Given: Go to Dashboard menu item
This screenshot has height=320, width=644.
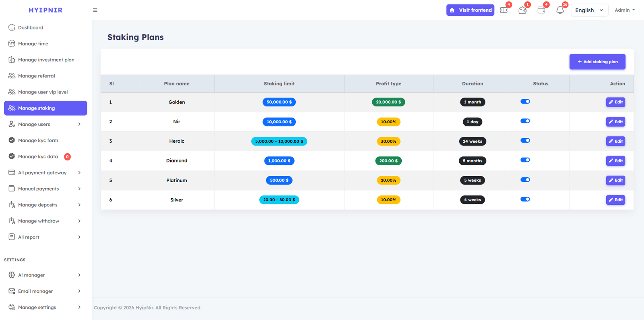Looking at the screenshot, I should pos(45,27).
